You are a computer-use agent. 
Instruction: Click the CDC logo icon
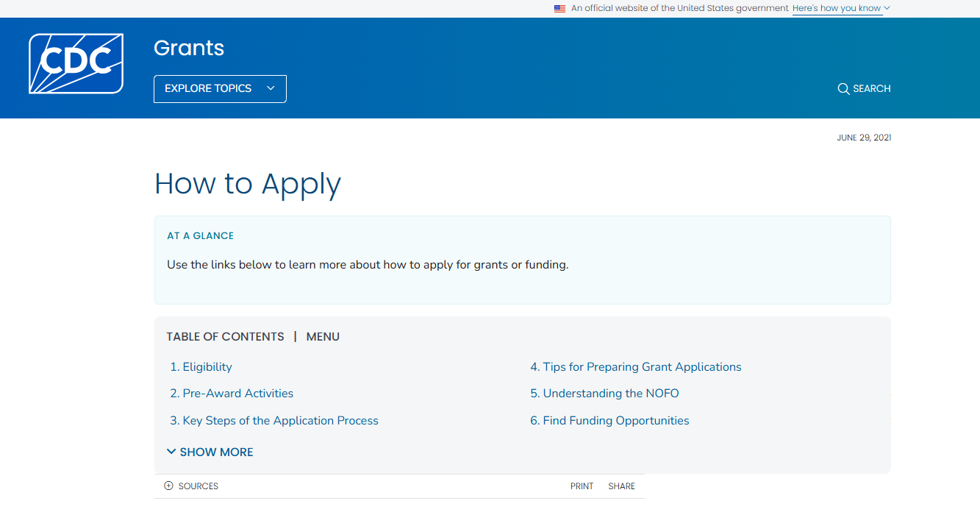click(x=76, y=63)
